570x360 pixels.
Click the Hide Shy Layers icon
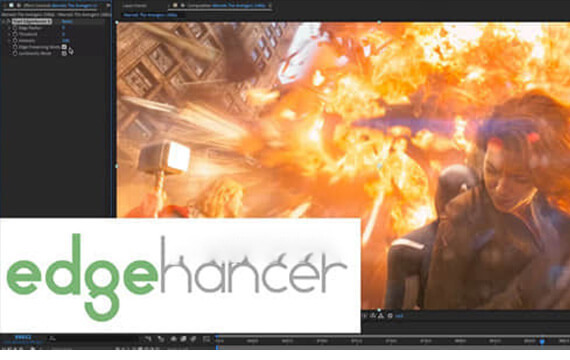174,339
